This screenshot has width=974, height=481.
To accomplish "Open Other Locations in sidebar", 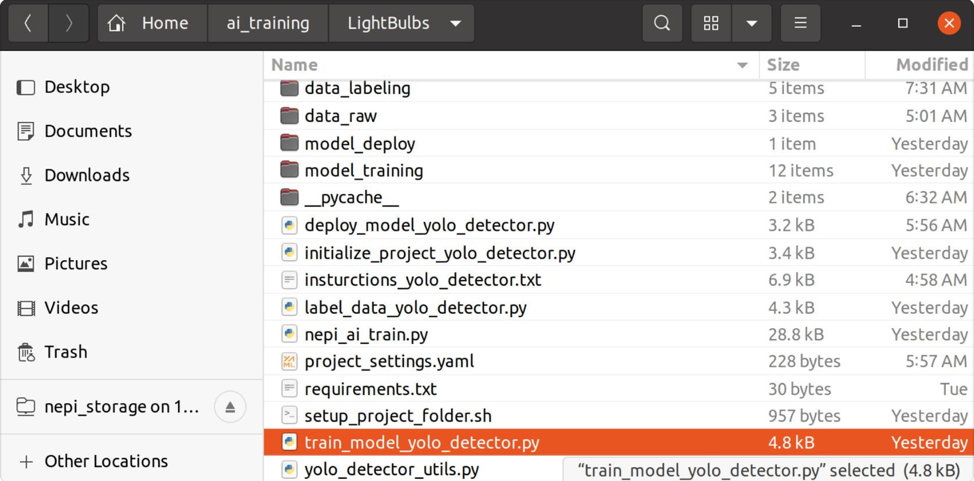I will click(x=106, y=461).
